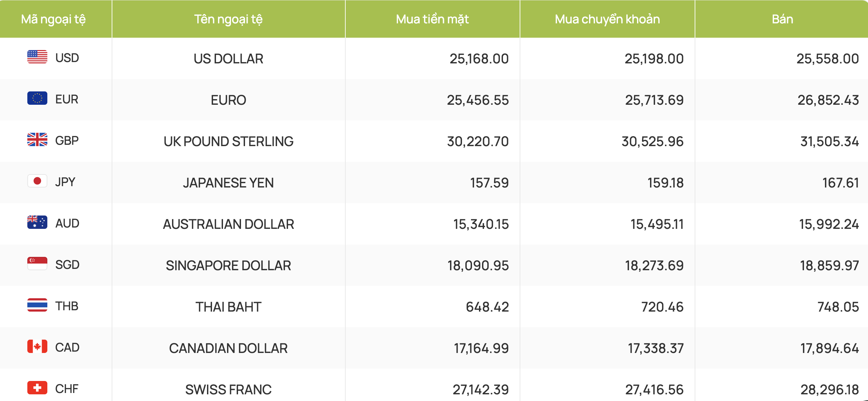The width and height of the screenshot is (868, 401).
Task: Click the Canada flag icon
Action: coord(37,346)
